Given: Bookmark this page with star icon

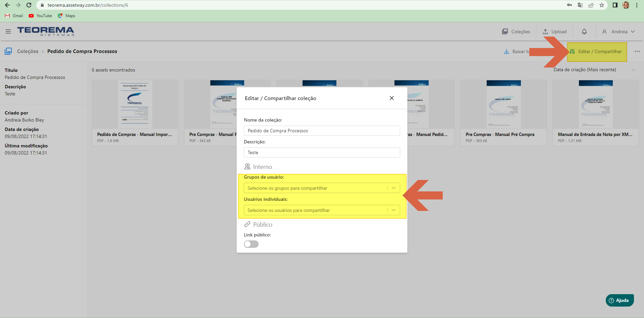Looking at the screenshot, I should click(x=602, y=5).
